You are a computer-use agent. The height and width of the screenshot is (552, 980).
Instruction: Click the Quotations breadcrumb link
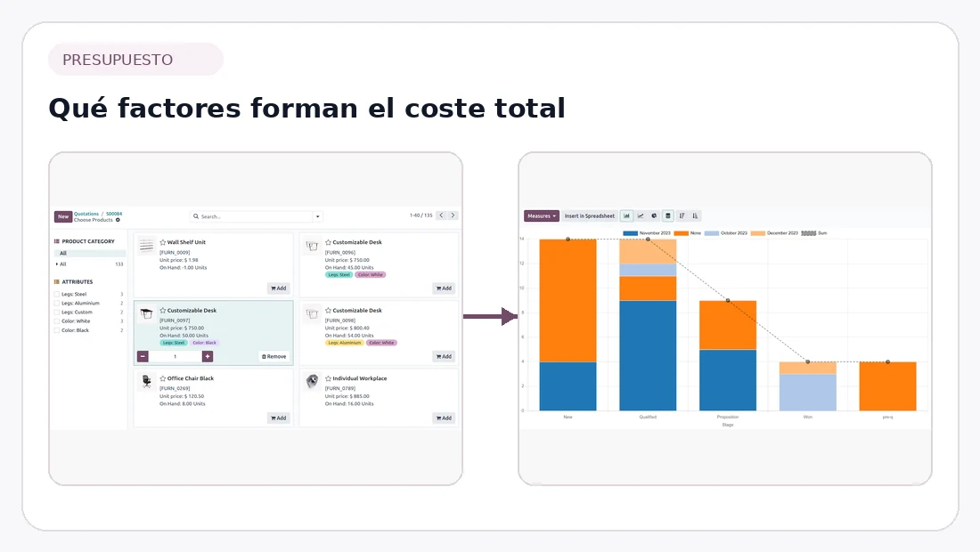point(86,214)
